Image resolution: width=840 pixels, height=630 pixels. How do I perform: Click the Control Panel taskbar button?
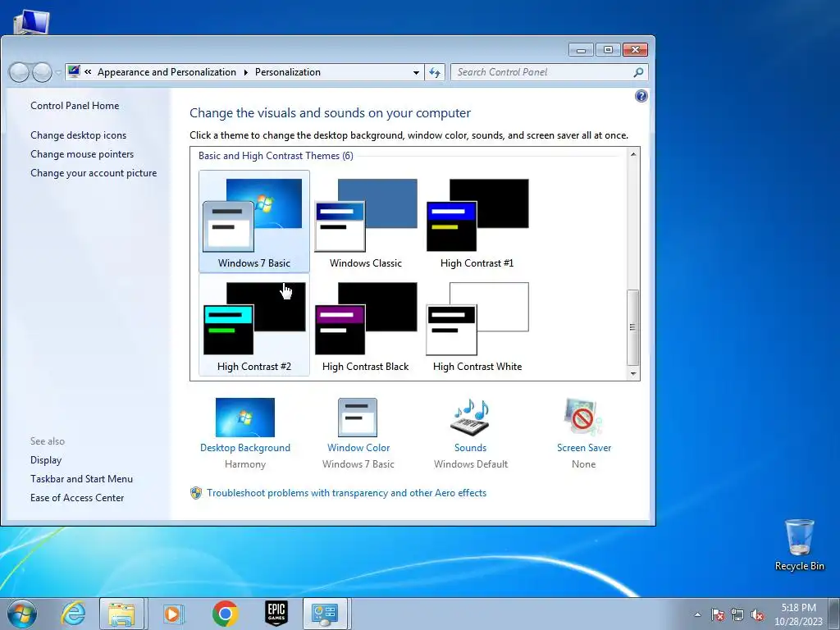(x=325, y=614)
